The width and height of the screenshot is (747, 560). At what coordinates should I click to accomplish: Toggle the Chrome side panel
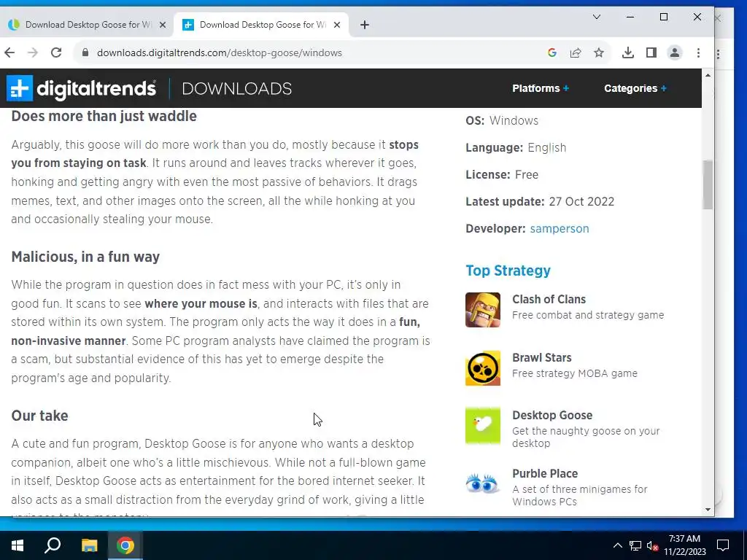pos(651,52)
